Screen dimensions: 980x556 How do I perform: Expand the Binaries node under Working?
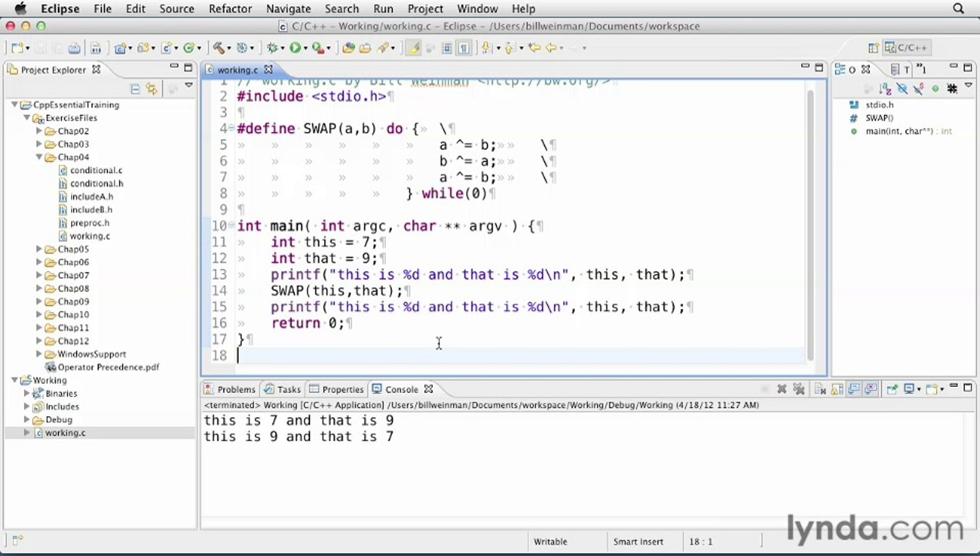pos(27,393)
